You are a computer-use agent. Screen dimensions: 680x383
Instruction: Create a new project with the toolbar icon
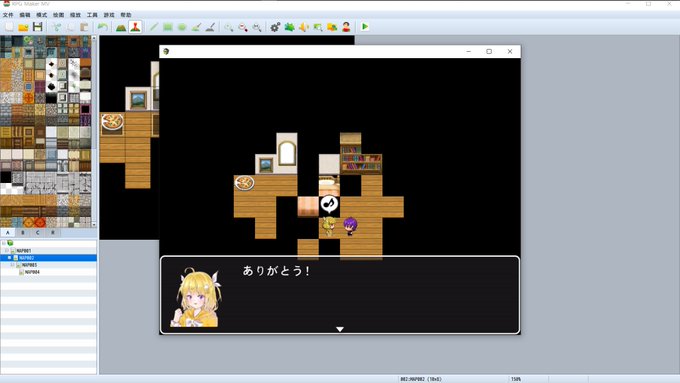(9, 27)
